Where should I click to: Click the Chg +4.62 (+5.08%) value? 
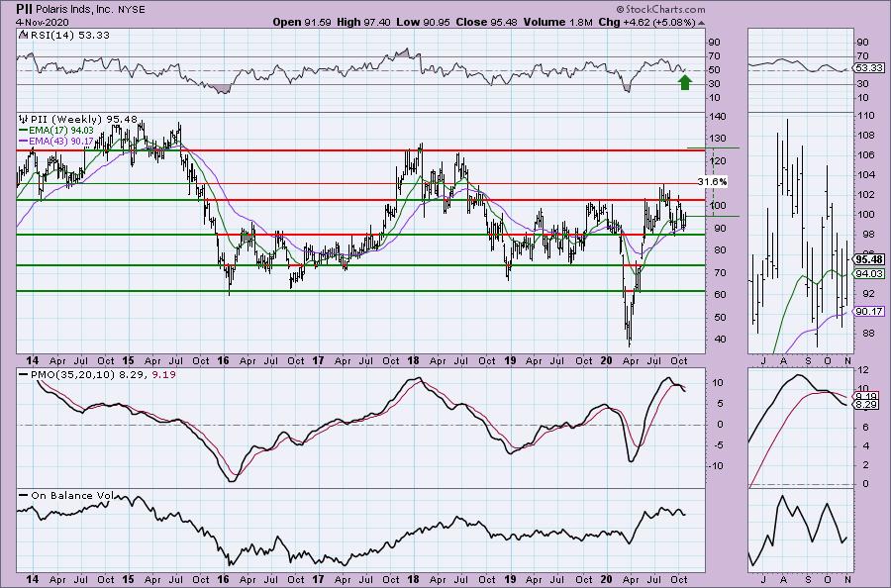(x=646, y=22)
